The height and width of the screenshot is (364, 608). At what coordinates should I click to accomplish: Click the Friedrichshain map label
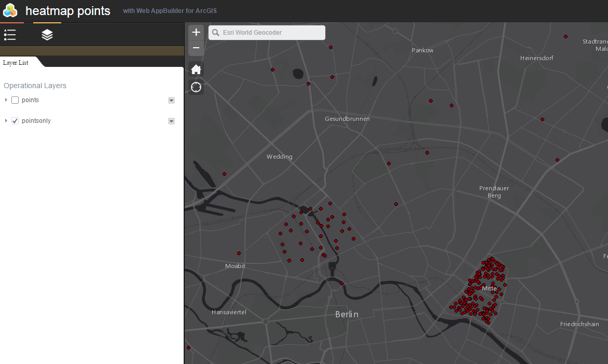click(x=579, y=324)
